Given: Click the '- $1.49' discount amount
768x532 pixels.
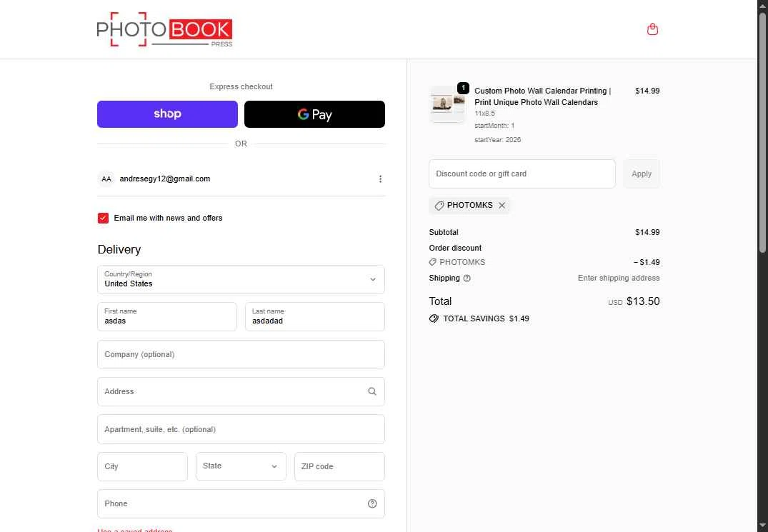Looking at the screenshot, I should 647,262.
